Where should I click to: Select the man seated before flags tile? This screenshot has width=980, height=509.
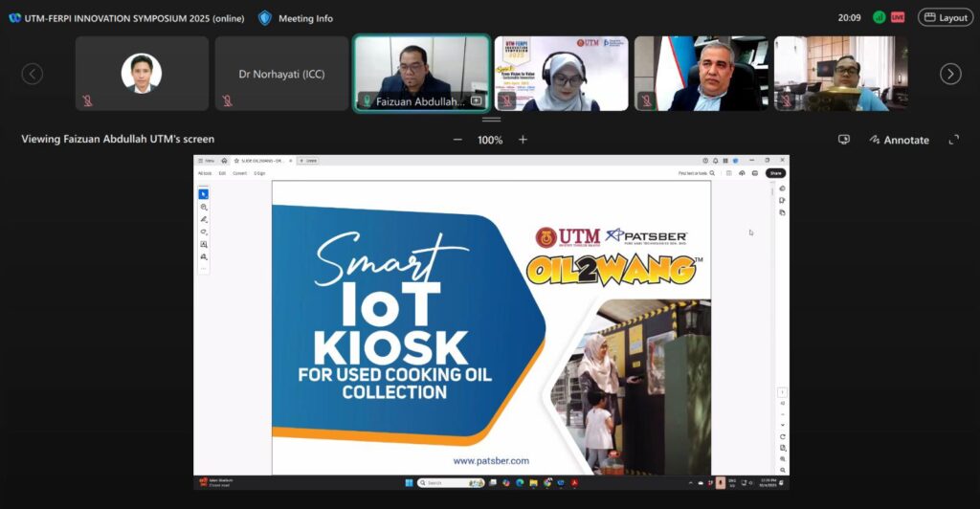tap(702, 74)
